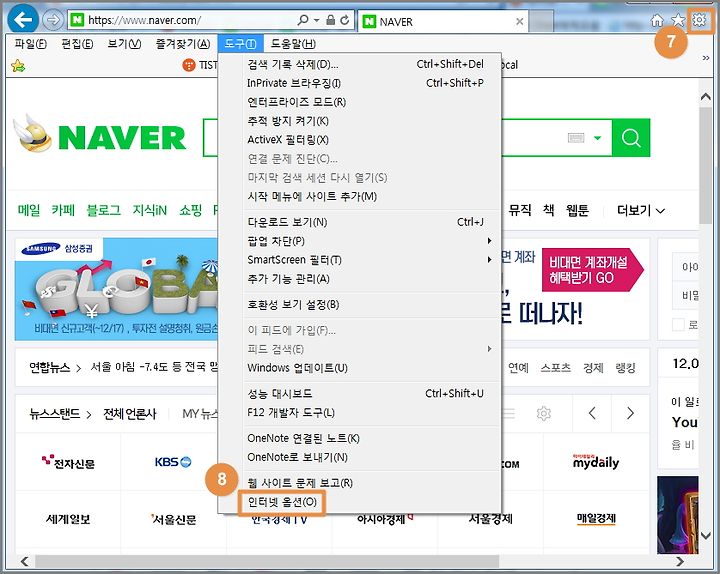Image resolution: width=720 pixels, height=574 pixels.
Task: Expand the 더보기 menu on Naver
Action: 641,210
